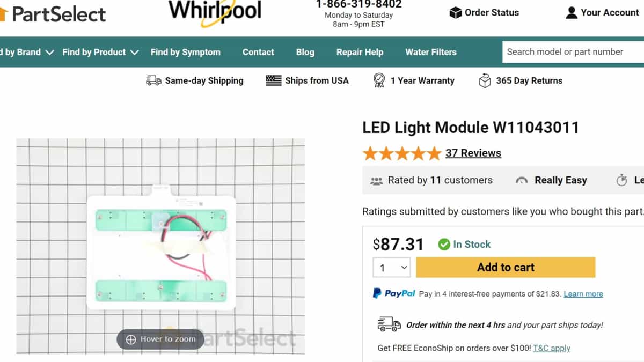This screenshot has width=644, height=362.
Task: Click the PayPal logo
Action: tap(394, 293)
